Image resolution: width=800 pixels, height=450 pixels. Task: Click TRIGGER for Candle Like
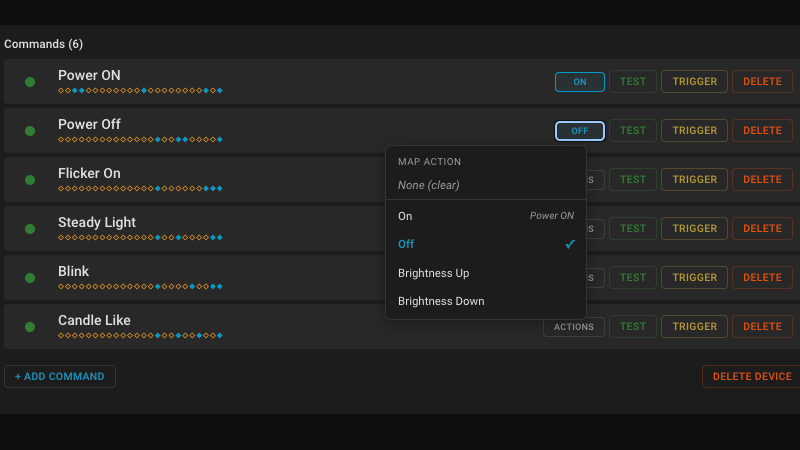pos(694,327)
